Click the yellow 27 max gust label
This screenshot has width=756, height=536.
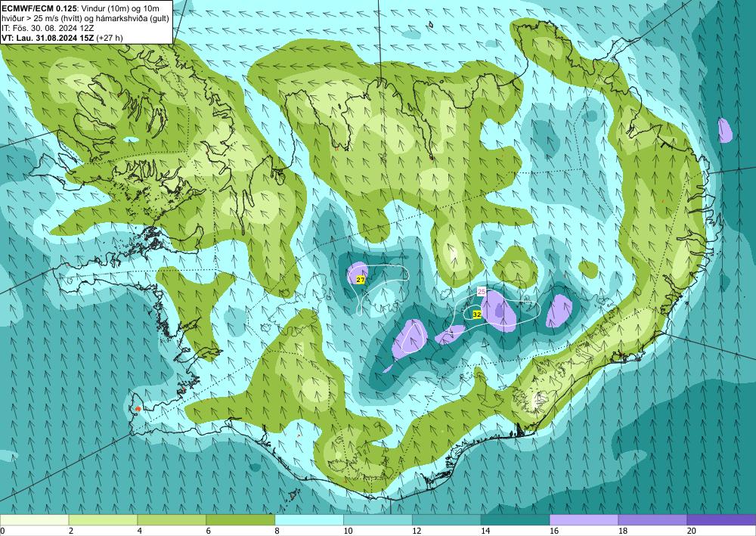point(360,280)
